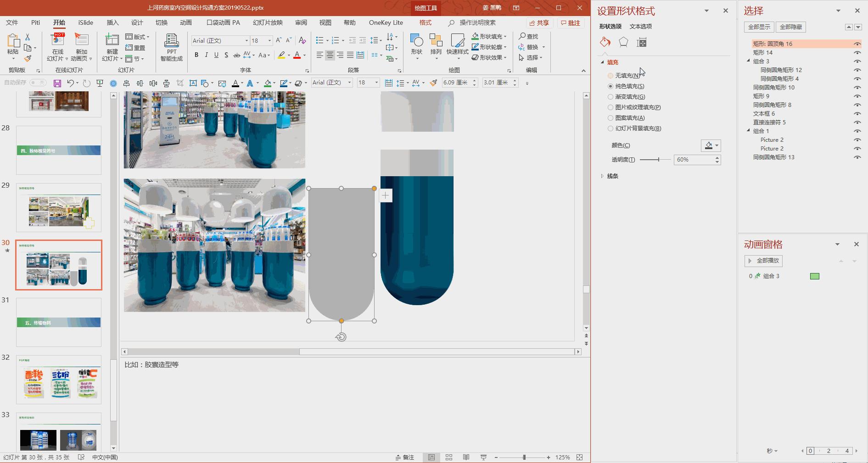Hide 矩形 14 using its eye icon
Viewport: 868px width, 463px height.
857,53
